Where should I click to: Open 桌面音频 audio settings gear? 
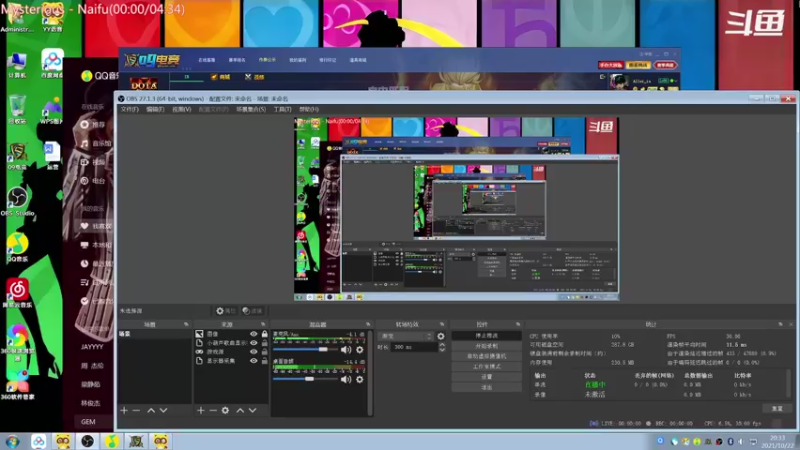point(360,380)
